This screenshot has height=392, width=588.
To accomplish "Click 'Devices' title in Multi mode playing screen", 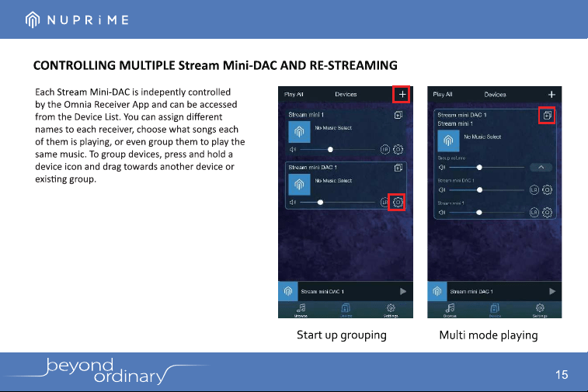I will [x=495, y=95].
